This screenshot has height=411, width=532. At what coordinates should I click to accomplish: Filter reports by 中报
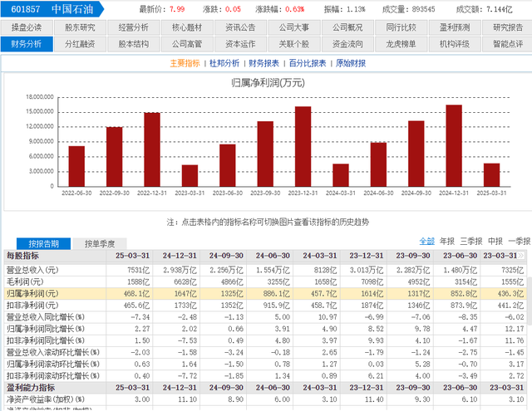(x=495, y=242)
